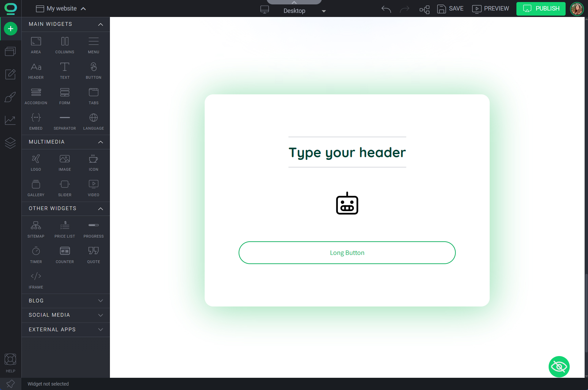
Task: Add the Header widget
Action: click(36, 71)
